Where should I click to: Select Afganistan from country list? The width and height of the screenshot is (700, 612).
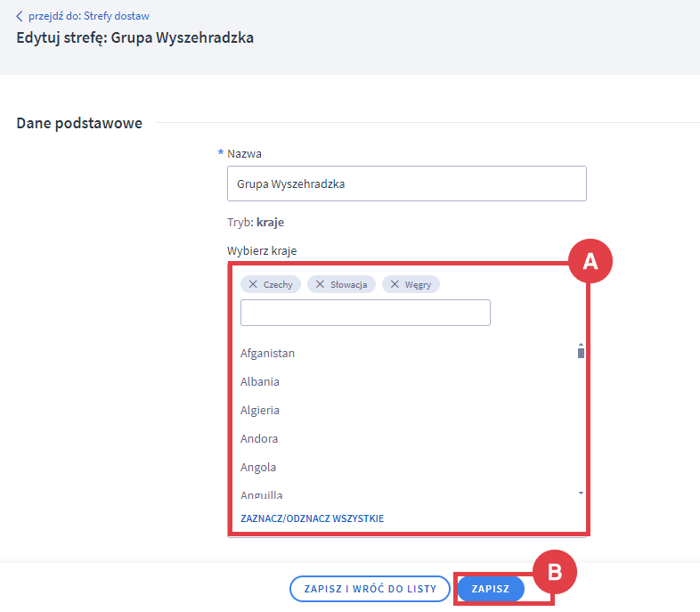pos(268,354)
